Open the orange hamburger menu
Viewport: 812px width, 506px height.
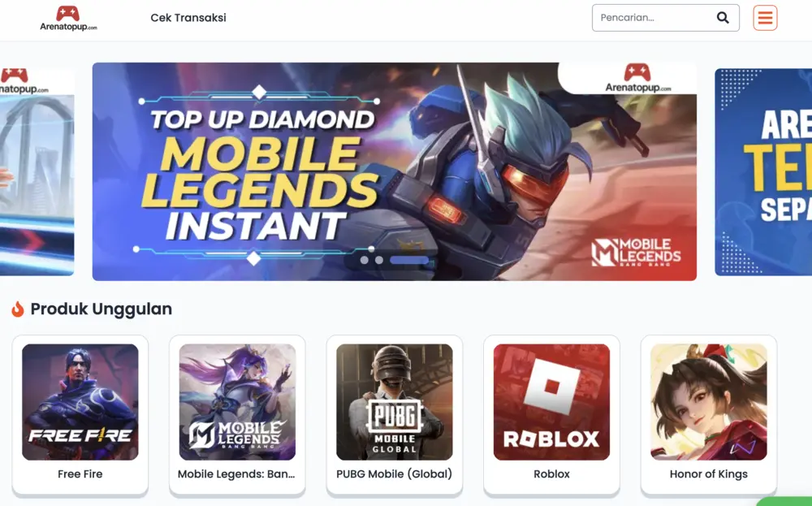pos(765,18)
